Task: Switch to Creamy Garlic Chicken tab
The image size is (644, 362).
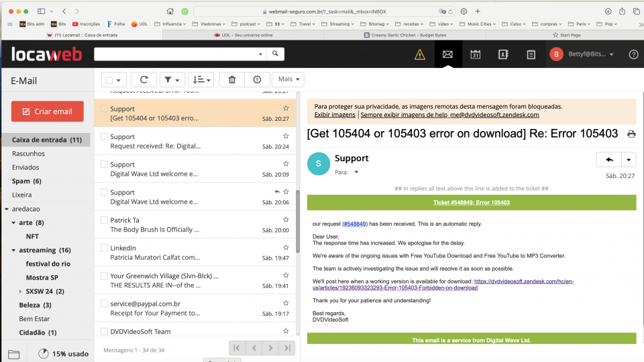Action: (x=405, y=35)
